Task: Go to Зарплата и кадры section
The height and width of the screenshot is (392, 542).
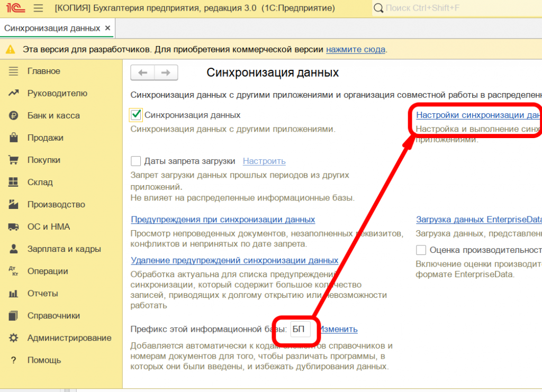Action: 64,249
